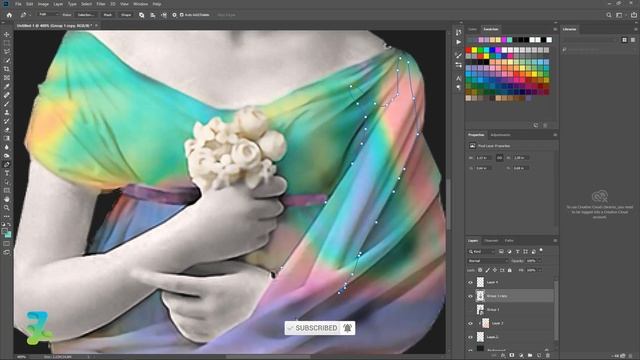Toggle link width and height

(x=499, y=158)
